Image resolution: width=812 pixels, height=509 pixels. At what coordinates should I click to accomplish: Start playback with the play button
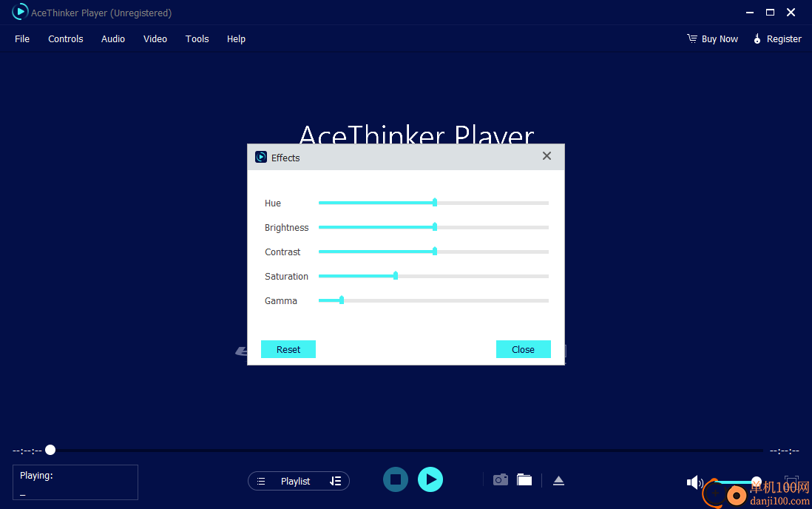click(430, 479)
